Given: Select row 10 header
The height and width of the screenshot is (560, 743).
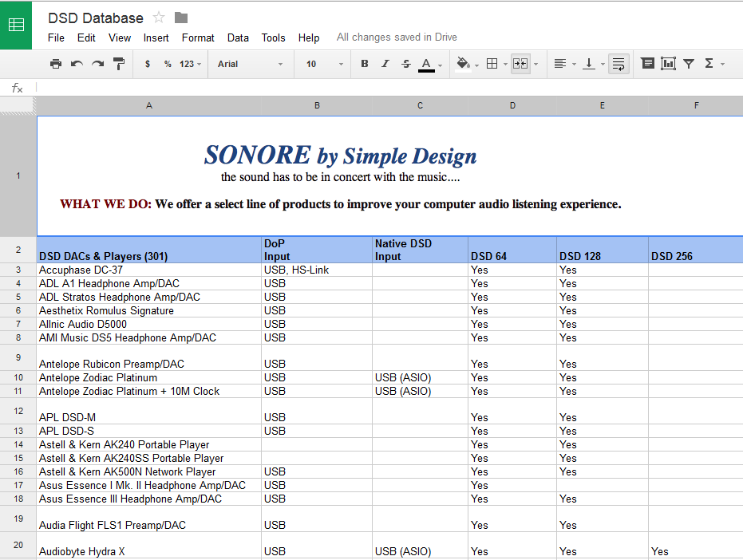Looking at the screenshot, I should pos(18,377).
